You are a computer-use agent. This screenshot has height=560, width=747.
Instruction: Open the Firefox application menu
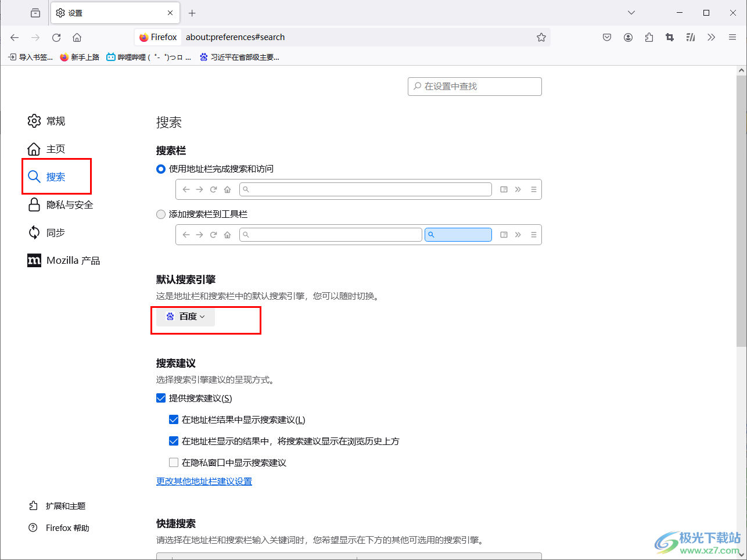[732, 37]
